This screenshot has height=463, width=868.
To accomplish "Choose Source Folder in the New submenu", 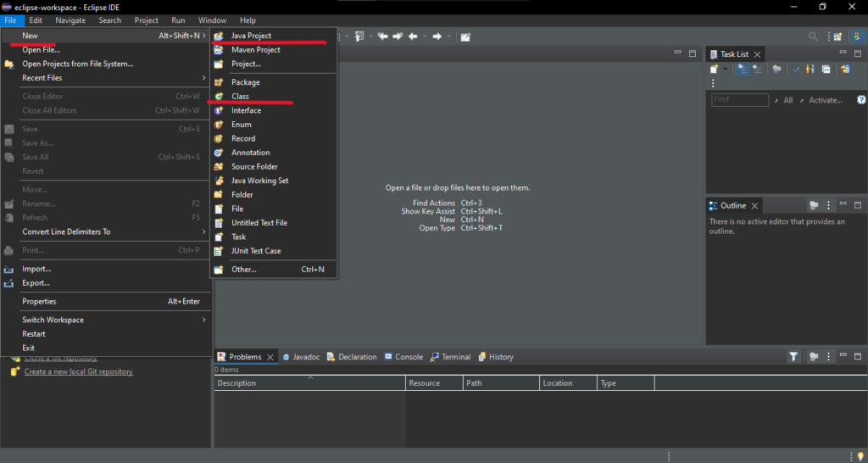I will pos(274,166).
